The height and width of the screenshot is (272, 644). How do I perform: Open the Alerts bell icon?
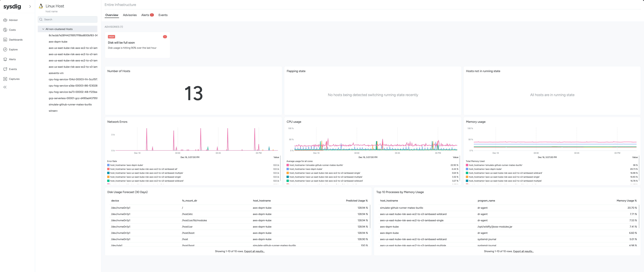click(x=5, y=59)
